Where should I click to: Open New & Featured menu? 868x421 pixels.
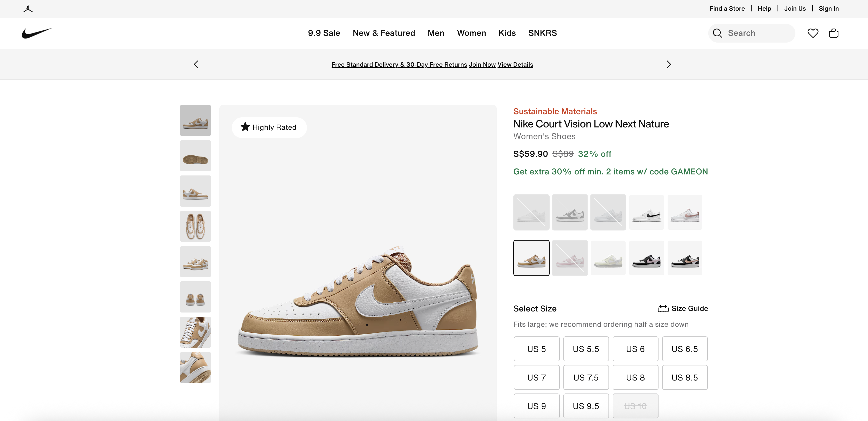[x=383, y=33]
